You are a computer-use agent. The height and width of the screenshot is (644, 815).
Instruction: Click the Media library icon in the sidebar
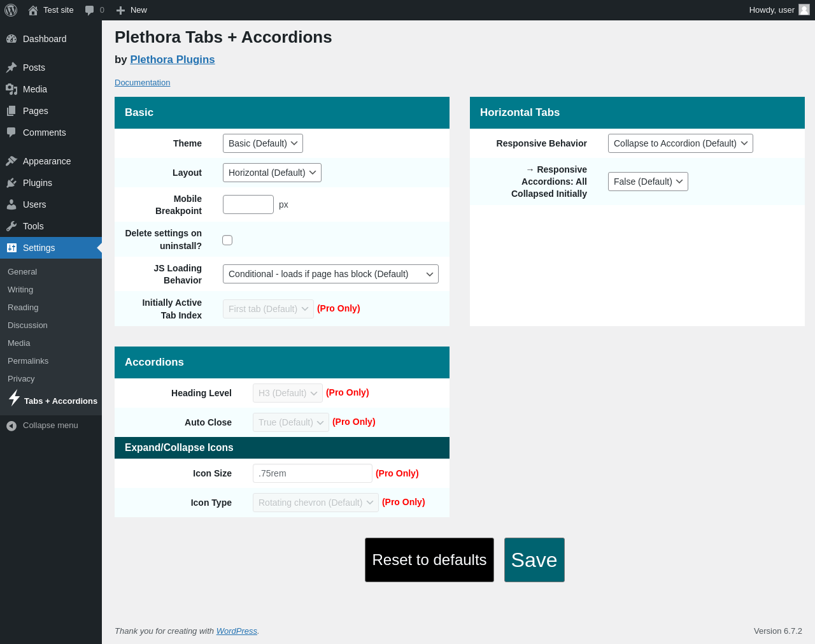click(x=11, y=89)
